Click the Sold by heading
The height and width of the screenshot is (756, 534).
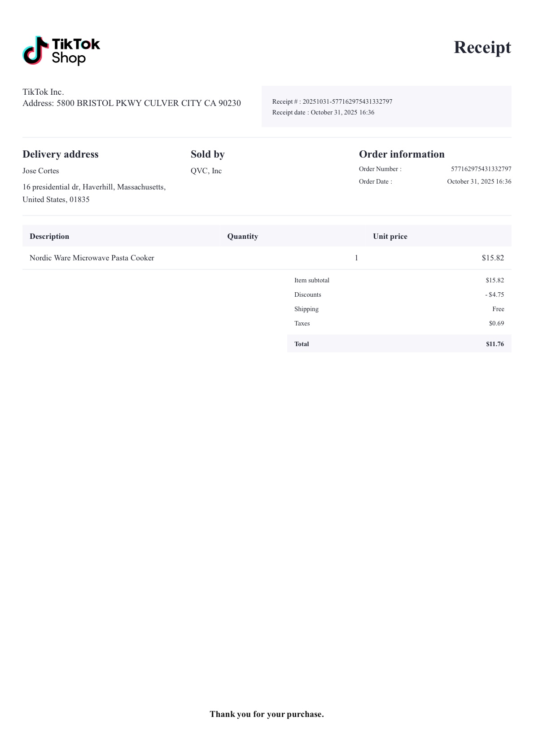[x=207, y=154]
